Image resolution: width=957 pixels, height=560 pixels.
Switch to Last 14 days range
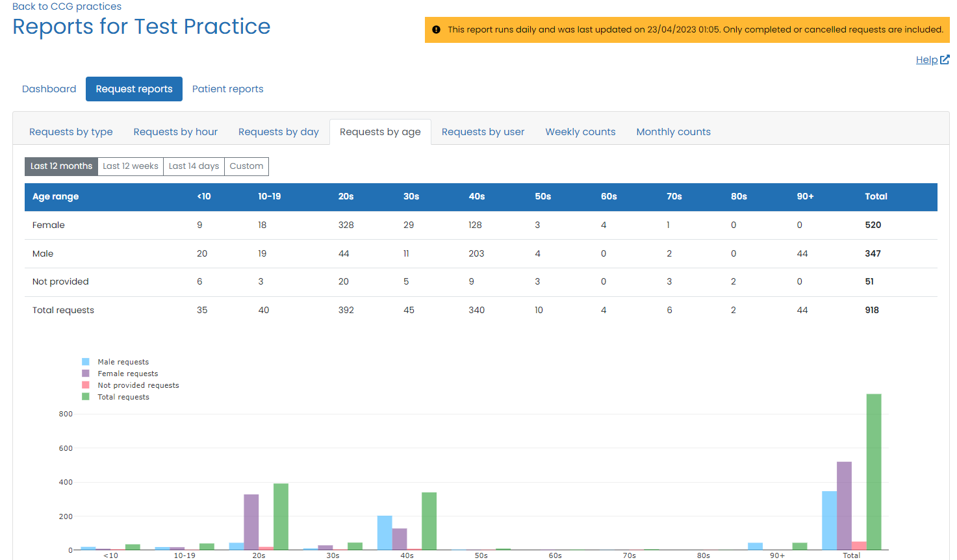pyautogui.click(x=194, y=166)
